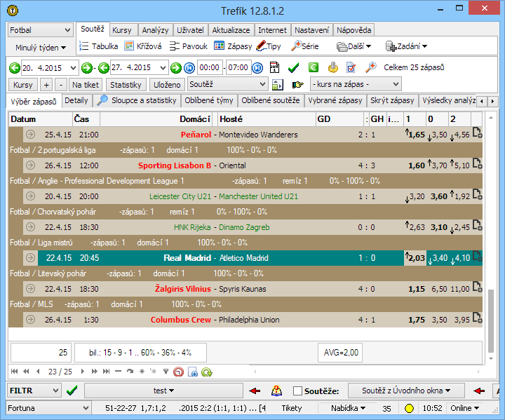The image size is (505, 420).
Task: Expand the Další menu dropdown
Action: [x=353, y=46]
